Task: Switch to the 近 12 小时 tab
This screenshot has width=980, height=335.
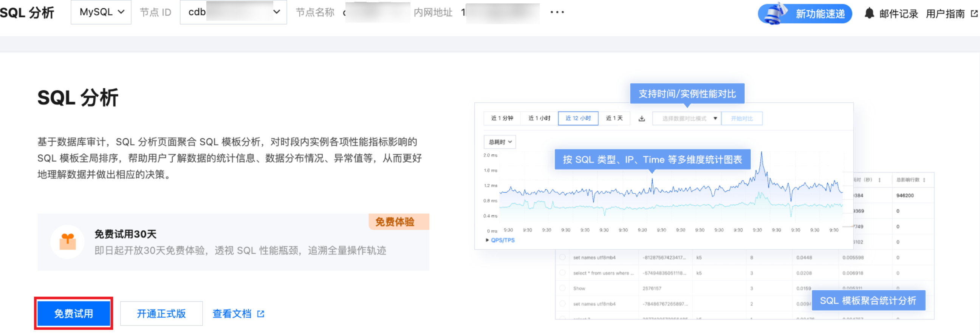Action: click(x=577, y=118)
